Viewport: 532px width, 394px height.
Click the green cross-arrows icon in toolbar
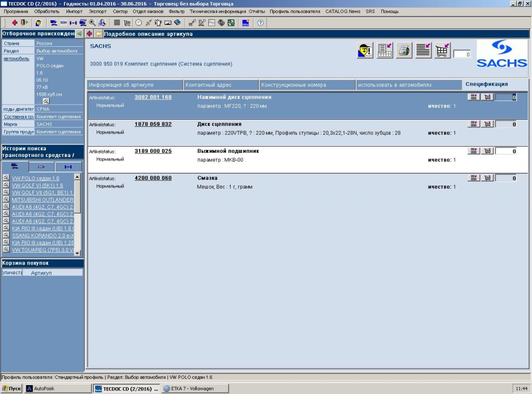tap(231, 23)
